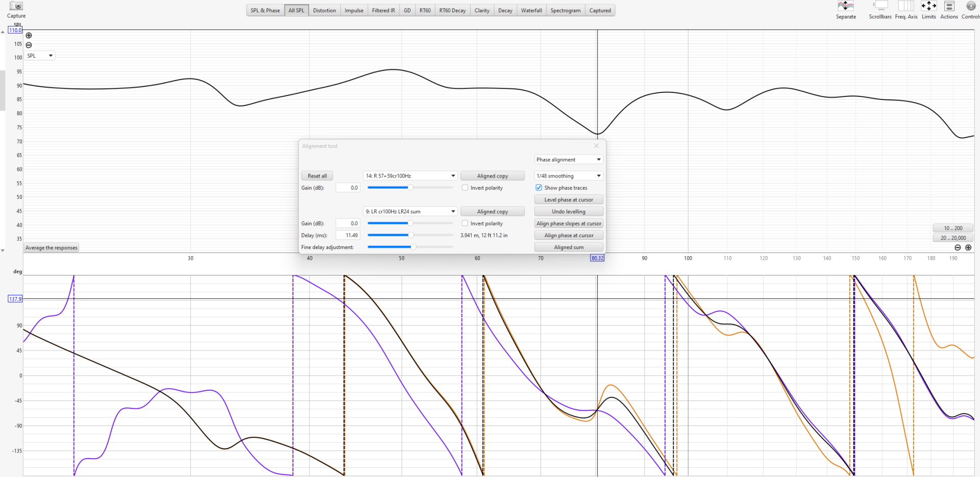The height and width of the screenshot is (477, 980).
Task: Enable Invert polarity for R 57+59cr100Hz
Action: 465,188
